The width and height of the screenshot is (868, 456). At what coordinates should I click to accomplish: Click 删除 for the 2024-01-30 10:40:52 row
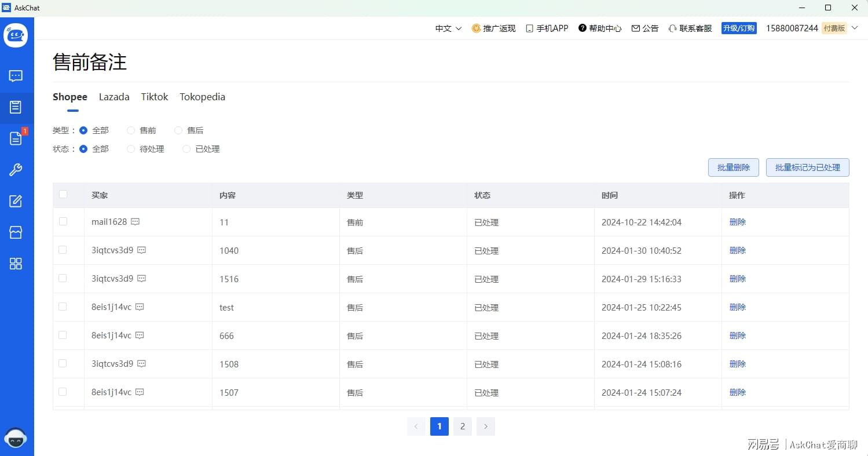pos(738,250)
